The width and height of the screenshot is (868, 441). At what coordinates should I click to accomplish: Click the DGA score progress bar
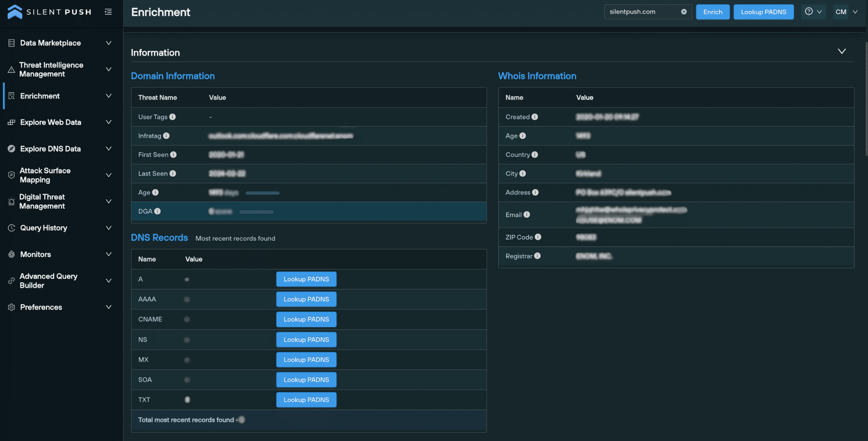256,212
